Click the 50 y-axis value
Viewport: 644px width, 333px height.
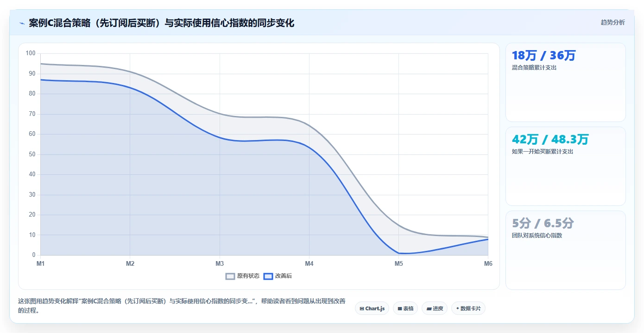pos(32,154)
